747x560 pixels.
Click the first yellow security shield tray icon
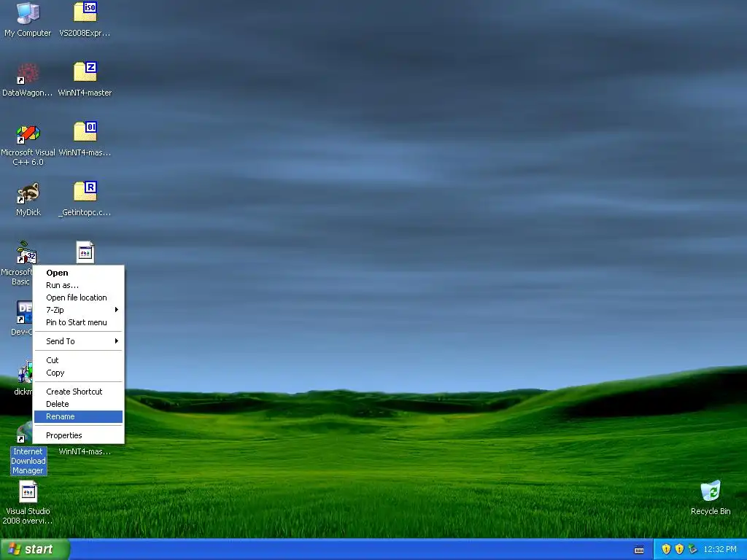(x=666, y=550)
